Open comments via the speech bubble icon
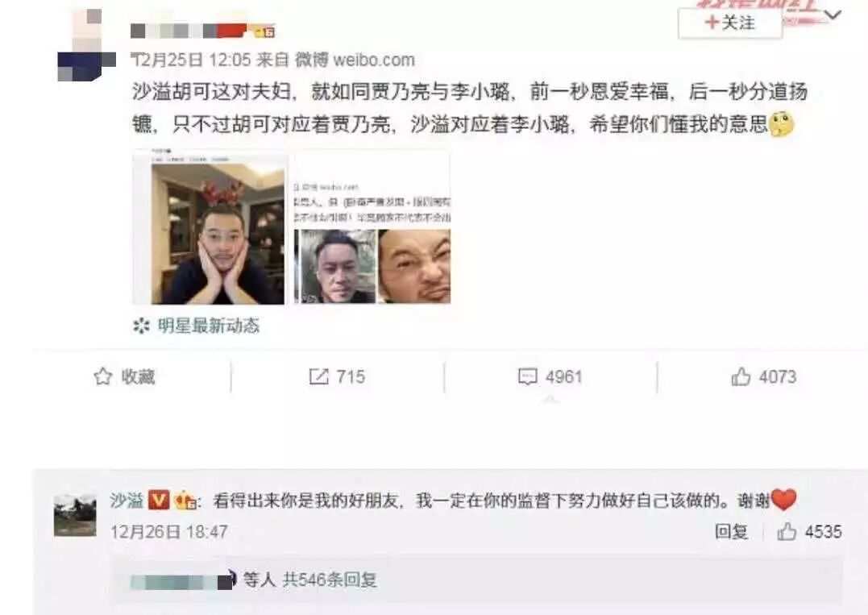This screenshot has width=868, height=615. pos(528,376)
